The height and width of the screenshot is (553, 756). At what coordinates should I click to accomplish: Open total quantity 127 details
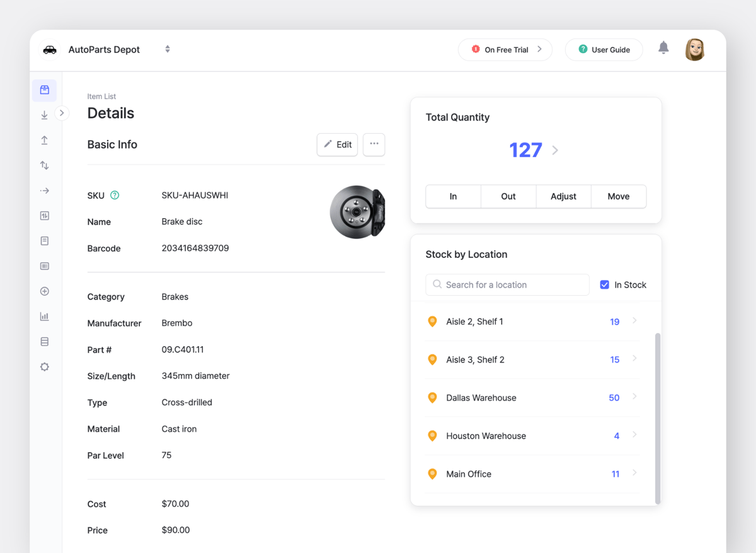tap(525, 150)
